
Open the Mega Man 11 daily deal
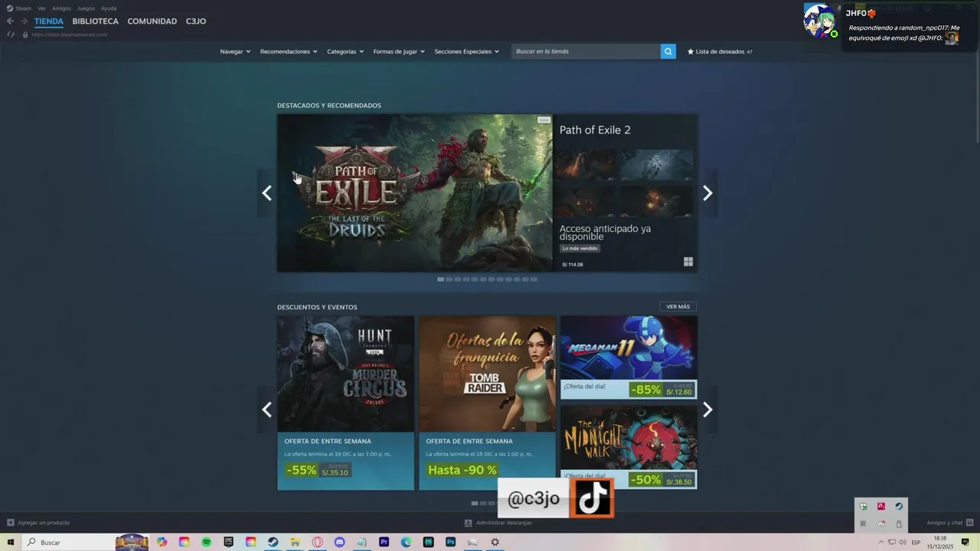tap(629, 357)
